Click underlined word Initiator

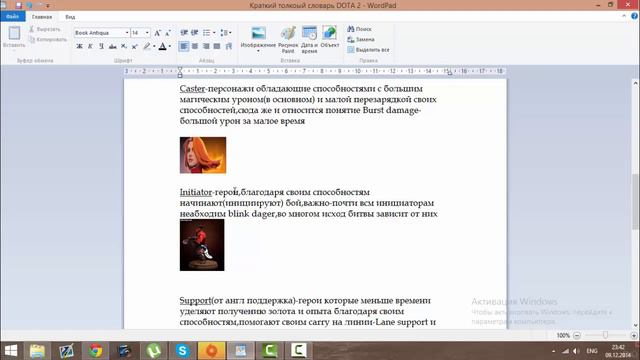[x=196, y=192]
